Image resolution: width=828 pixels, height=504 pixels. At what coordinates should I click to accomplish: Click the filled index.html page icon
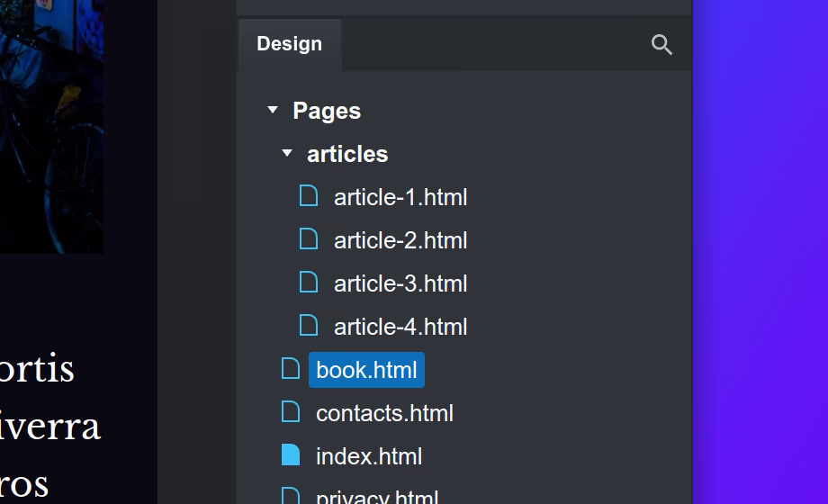pos(291,455)
